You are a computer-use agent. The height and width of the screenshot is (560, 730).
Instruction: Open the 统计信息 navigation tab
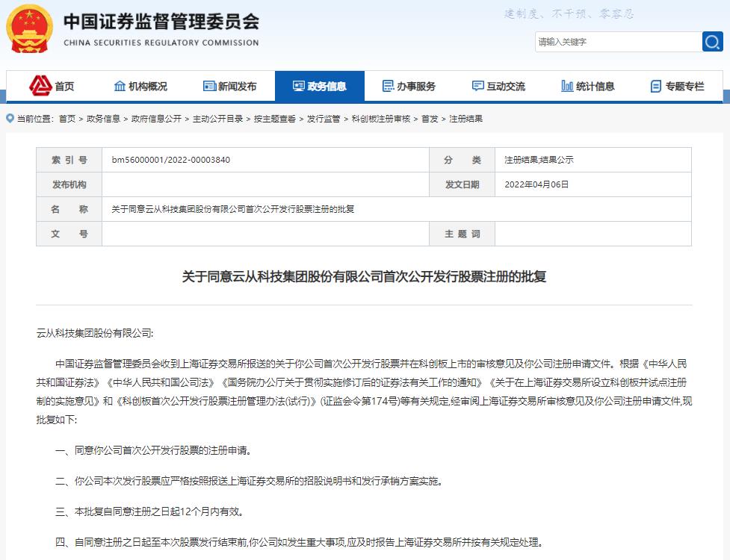point(588,86)
